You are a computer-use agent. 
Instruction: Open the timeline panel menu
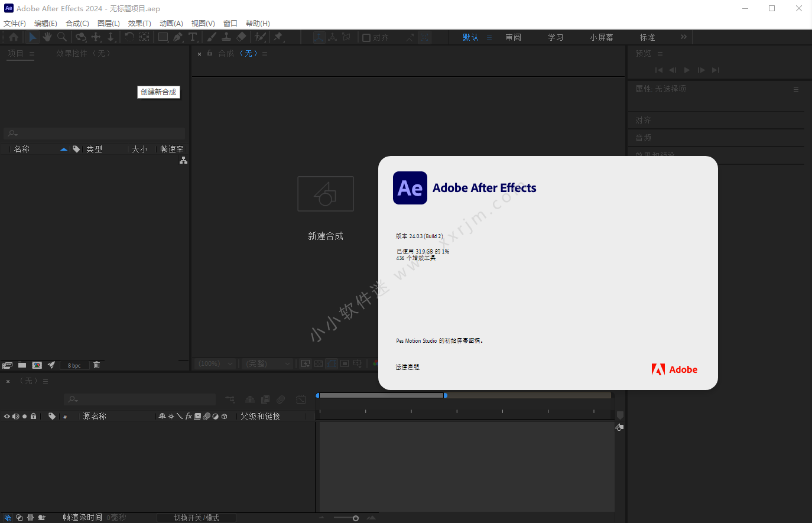point(46,381)
